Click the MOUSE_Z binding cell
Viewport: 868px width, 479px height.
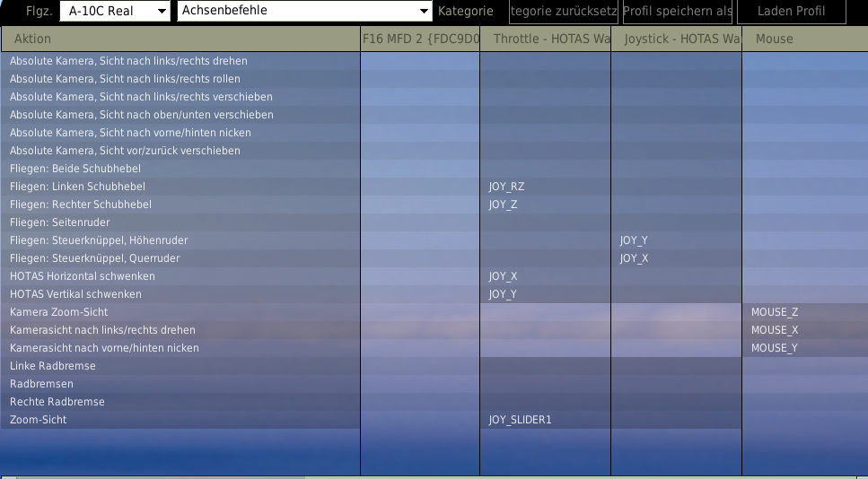tap(805, 312)
